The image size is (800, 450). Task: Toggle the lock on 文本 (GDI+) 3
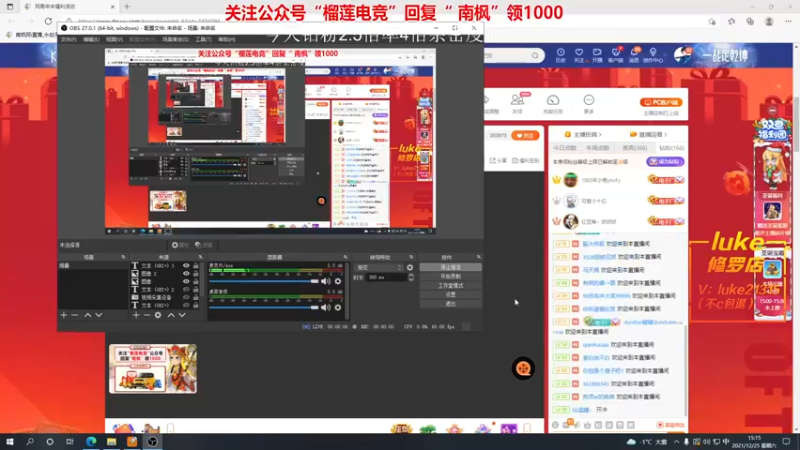(195, 266)
